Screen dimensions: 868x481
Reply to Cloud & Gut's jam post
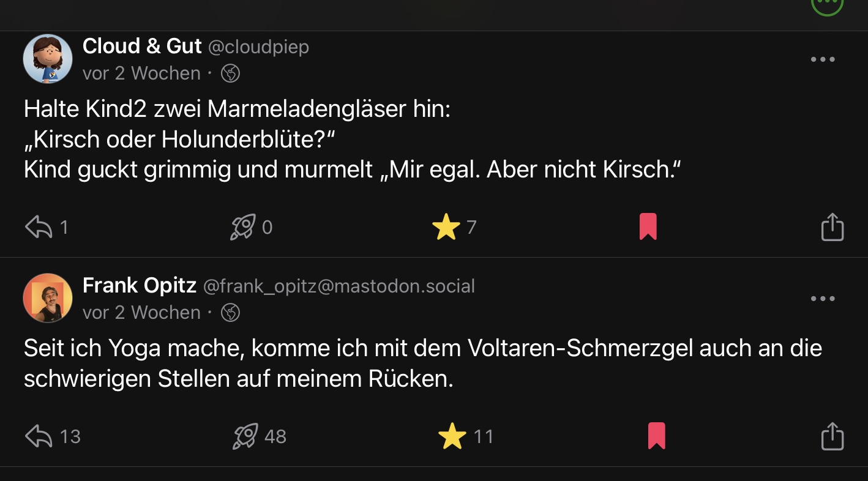(x=39, y=228)
